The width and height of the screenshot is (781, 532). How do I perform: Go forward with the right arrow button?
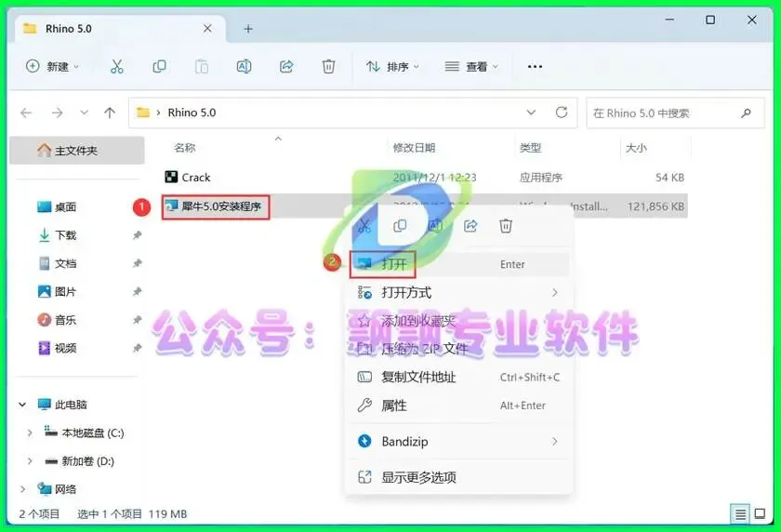coord(58,113)
